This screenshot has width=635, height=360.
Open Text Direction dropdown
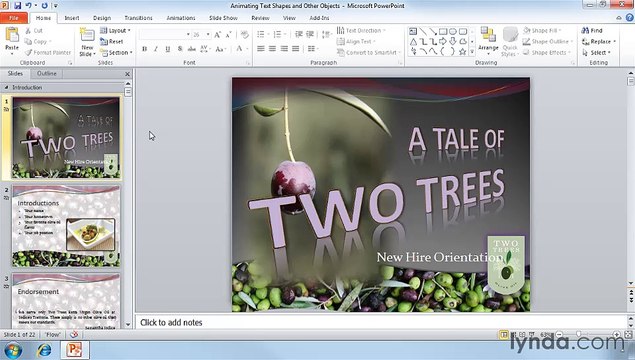(x=361, y=31)
